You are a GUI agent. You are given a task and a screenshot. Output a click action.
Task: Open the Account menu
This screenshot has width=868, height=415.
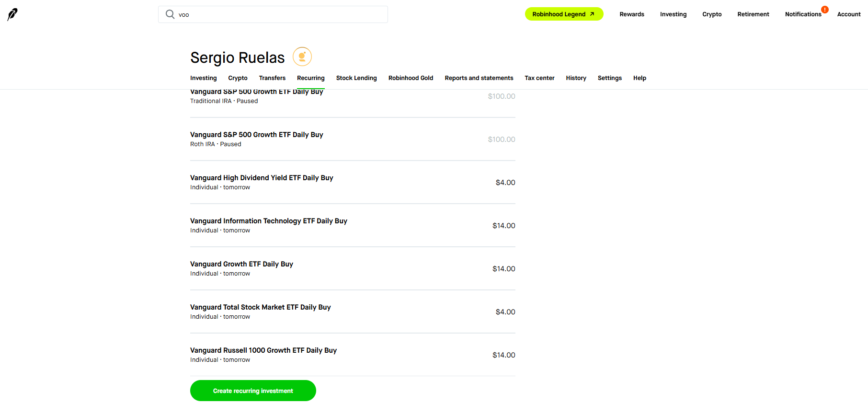[849, 14]
